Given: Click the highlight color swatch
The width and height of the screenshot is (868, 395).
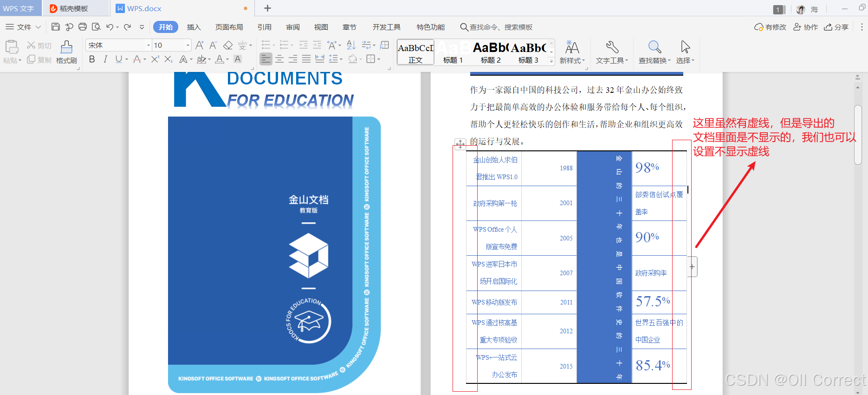Looking at the screenshot, I should tap(201, 59).
